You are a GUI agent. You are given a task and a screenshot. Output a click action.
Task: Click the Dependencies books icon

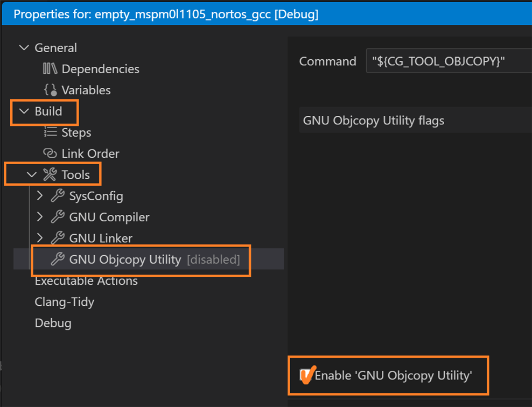[50, 69]
